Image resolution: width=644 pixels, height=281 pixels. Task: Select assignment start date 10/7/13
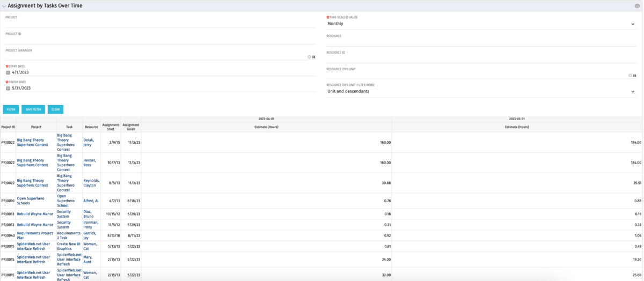[x=113, y=163]
